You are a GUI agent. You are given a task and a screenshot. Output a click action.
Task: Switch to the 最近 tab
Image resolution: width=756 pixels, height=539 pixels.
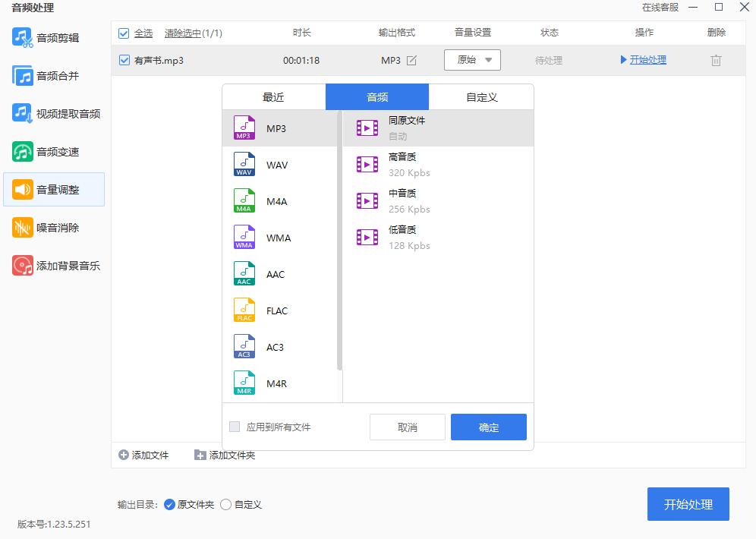[x=273, y=96]
